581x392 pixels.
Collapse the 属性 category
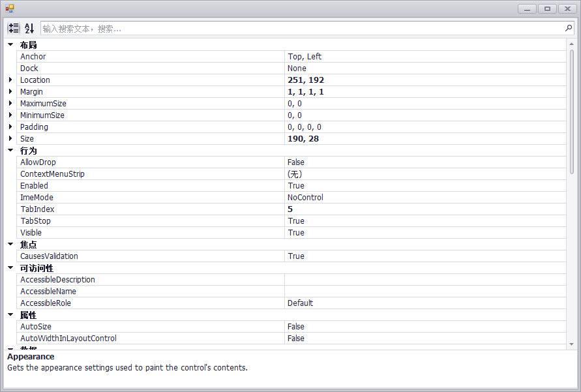[x=10, y=315]
